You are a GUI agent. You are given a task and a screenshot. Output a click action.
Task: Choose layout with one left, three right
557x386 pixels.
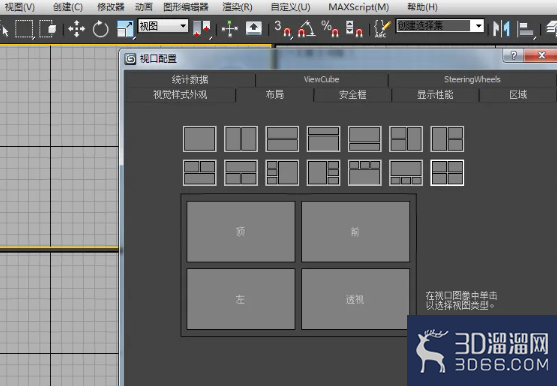tap(323, 173)
